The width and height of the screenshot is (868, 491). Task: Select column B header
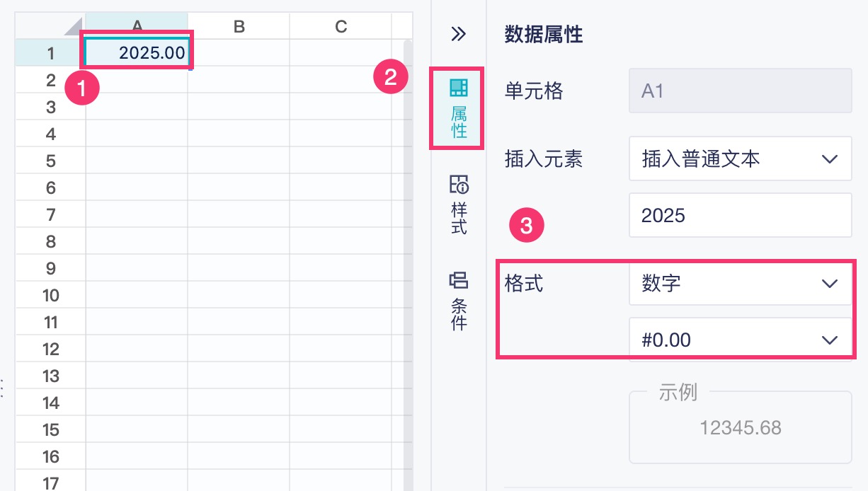pyautogui.click(x=239, y=26)
